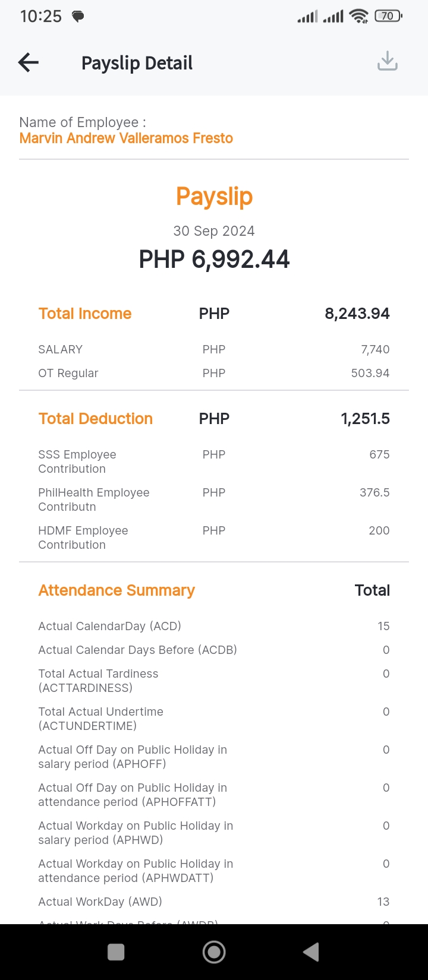The height and width of the screenshot is (980, 428).
Task: Download the payslip using the download icon
Action: (388, 61)
